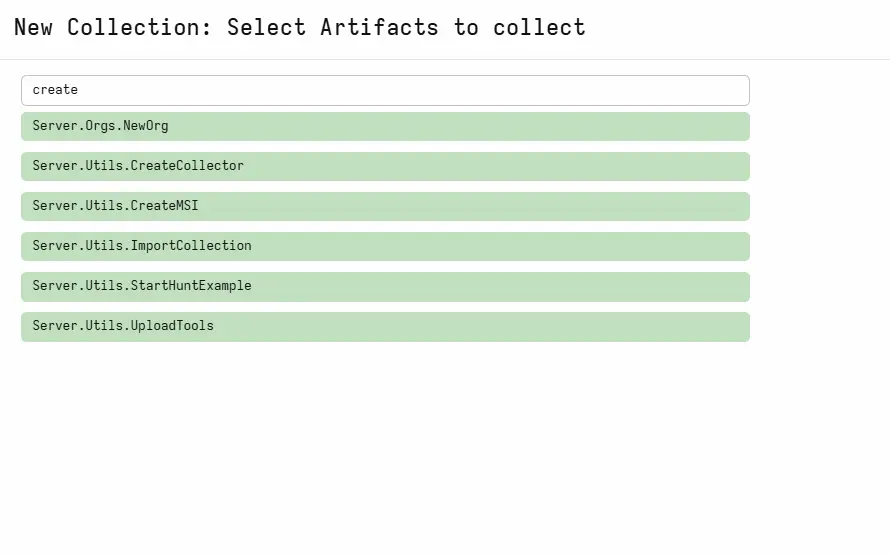Pick the Server.Utils.ImportCollection artifact
This screenshot has height=555, width=890.
pyautogui.click(x=385, y=246)
